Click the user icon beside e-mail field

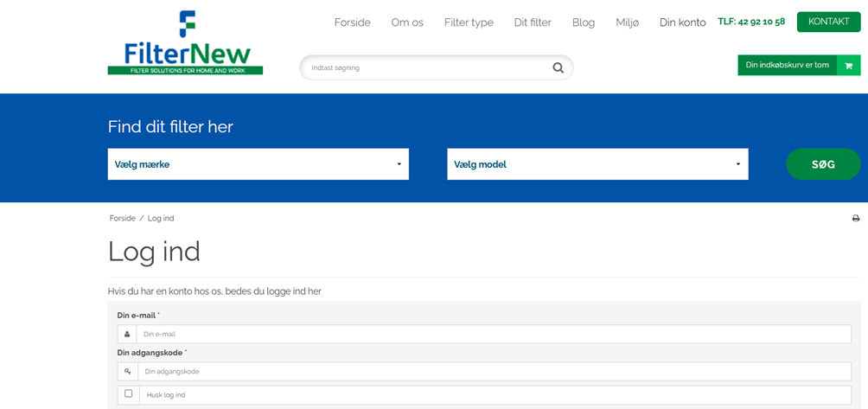127,334
